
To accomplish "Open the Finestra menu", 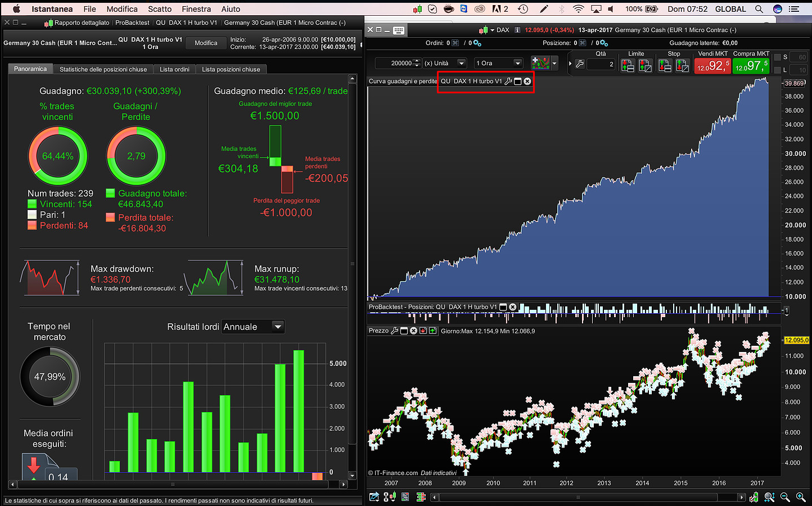I will pyautogui.click(x=196, y=9).
